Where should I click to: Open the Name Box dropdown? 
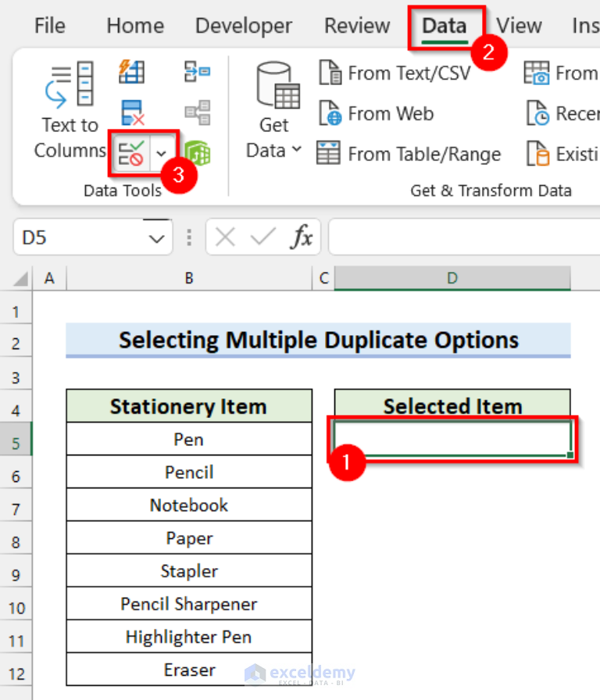[x=158, y=237]
